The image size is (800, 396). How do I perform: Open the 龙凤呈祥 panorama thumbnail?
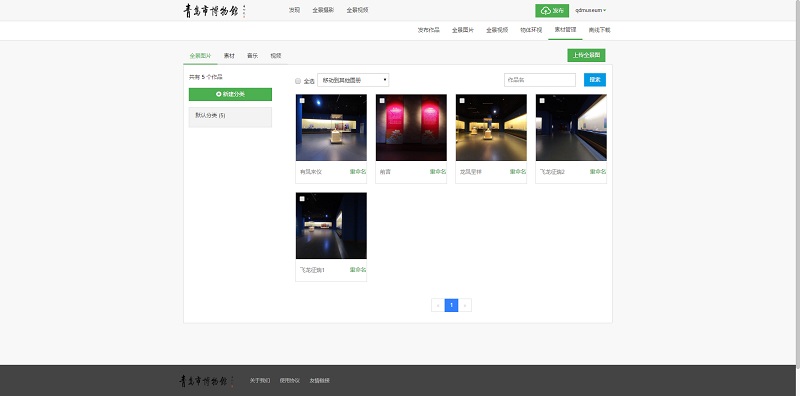491,128
